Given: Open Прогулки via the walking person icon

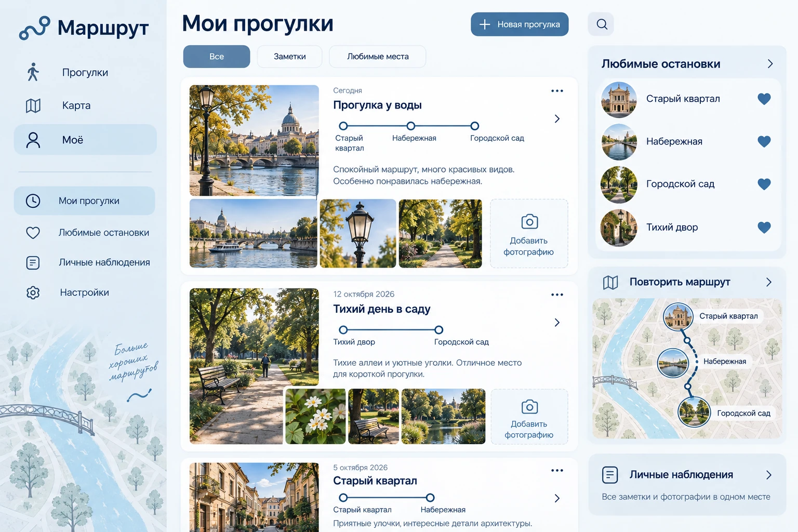Looking at the screenshot, I should 33,72.
